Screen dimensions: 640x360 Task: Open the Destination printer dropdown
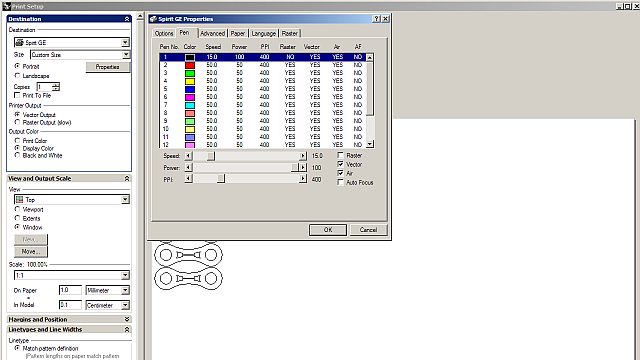(x=125, y=42)
